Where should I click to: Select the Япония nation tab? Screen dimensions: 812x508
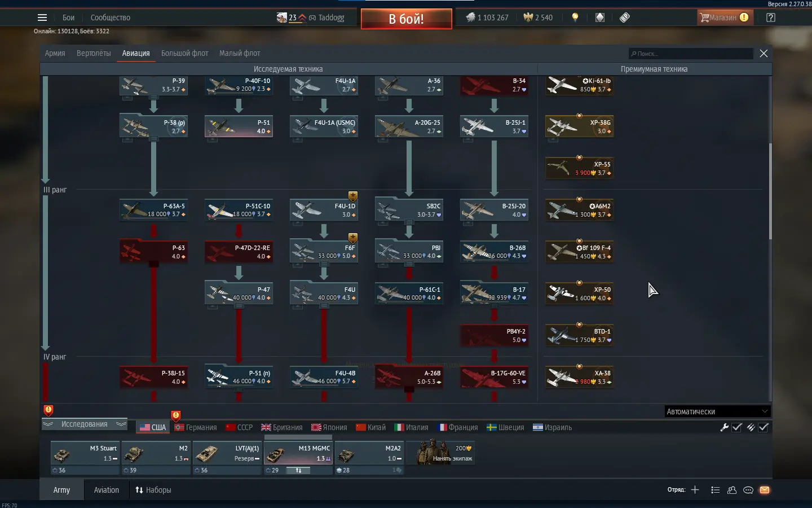329,427
